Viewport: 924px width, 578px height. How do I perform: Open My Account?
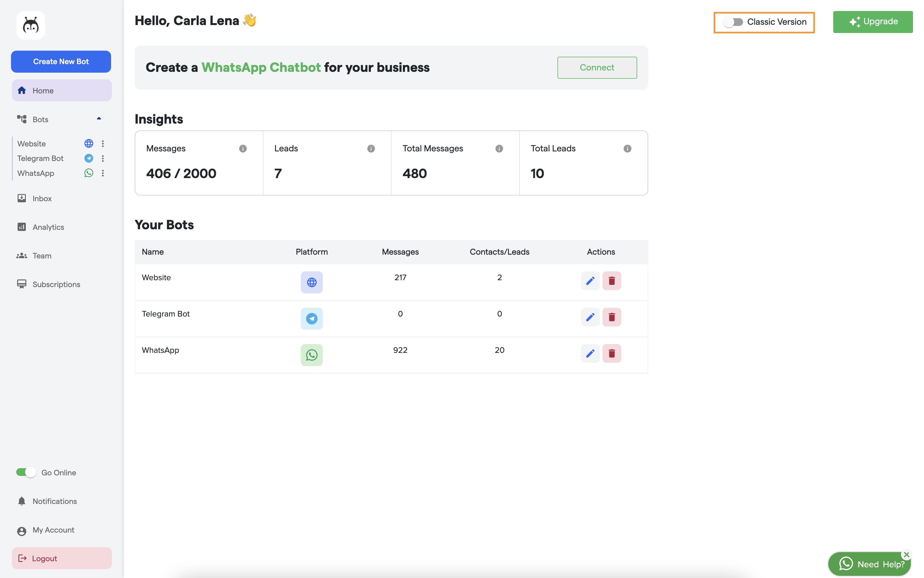click(62, 530)
